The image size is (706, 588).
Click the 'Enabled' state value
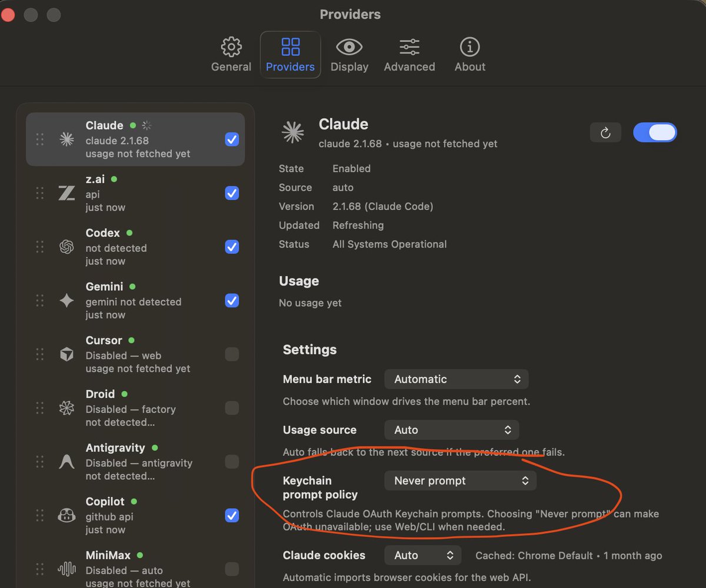click(351, 169)
